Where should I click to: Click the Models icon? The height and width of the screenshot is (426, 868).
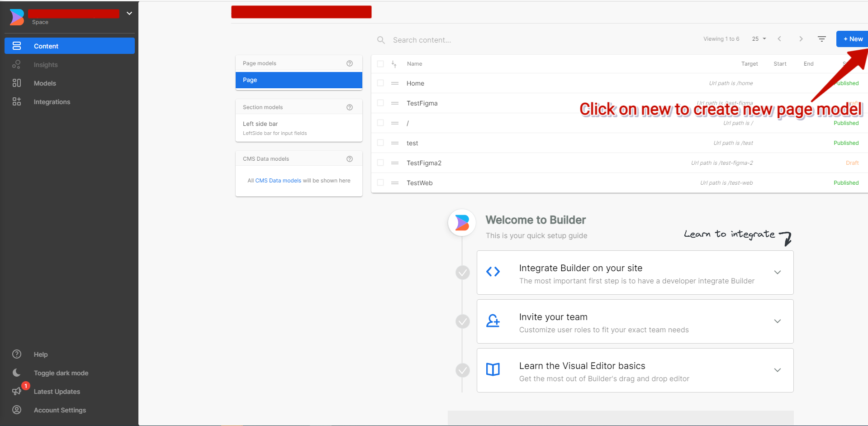pyautogui.click(x=17, y=83)
